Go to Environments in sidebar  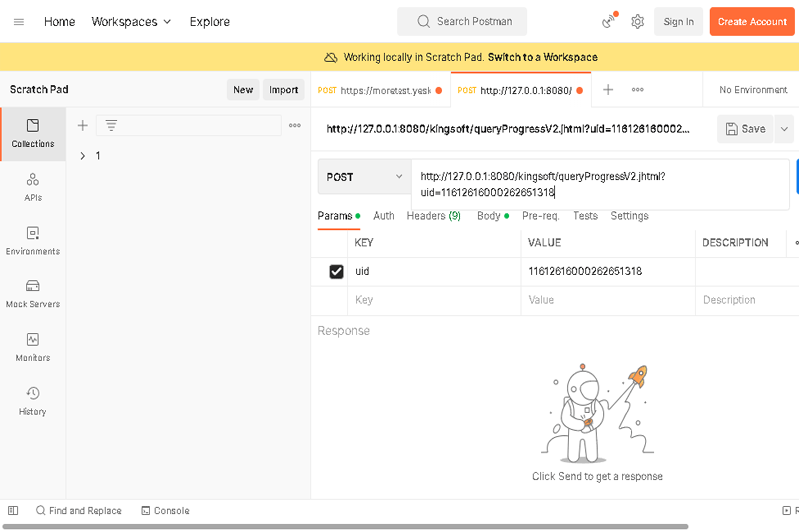click(33, 241)
